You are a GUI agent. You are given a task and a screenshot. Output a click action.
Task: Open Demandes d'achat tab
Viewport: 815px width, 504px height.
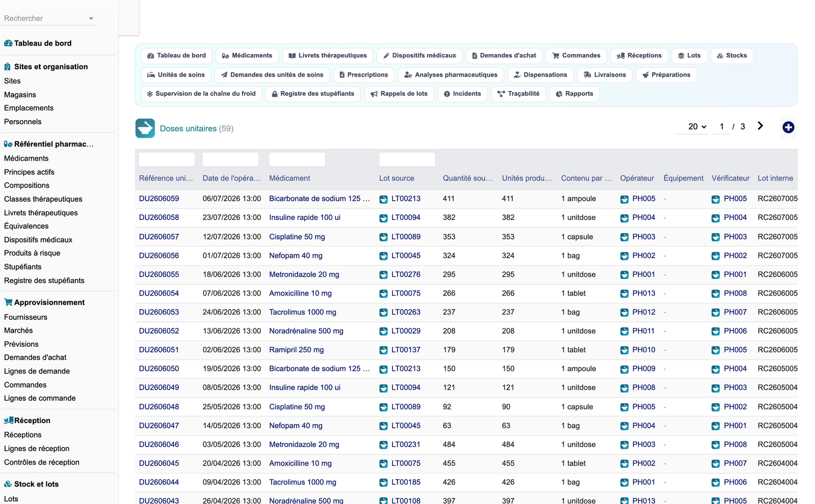coord(504,55)
